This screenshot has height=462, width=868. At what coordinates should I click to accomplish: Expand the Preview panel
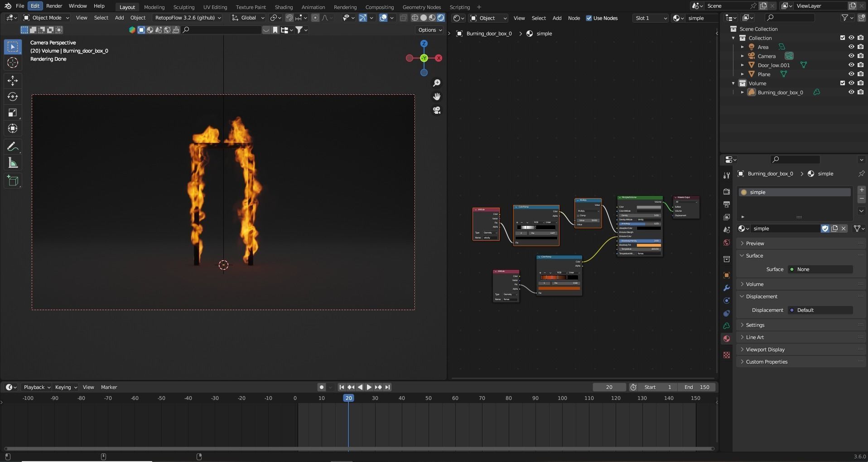(755, 243)
